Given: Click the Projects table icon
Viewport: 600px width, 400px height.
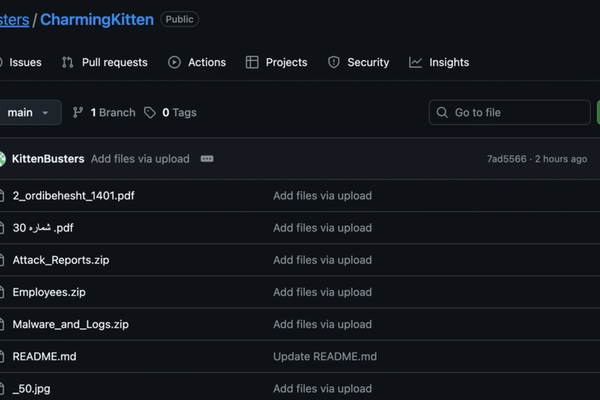Looking at the screenshot, I should click(252, 62).
